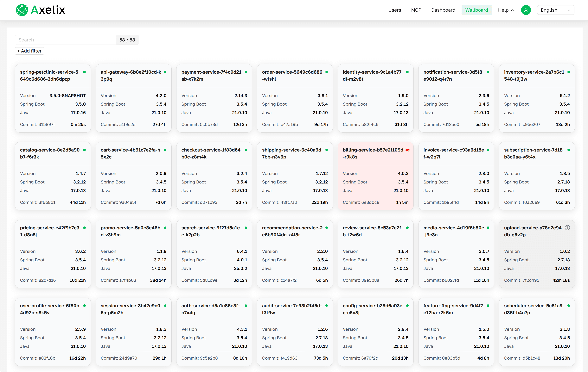Click green status dot on api-gateway card
Image resolution: width=588 pixels, height=372 pixels.
click(x=165, y=72)
